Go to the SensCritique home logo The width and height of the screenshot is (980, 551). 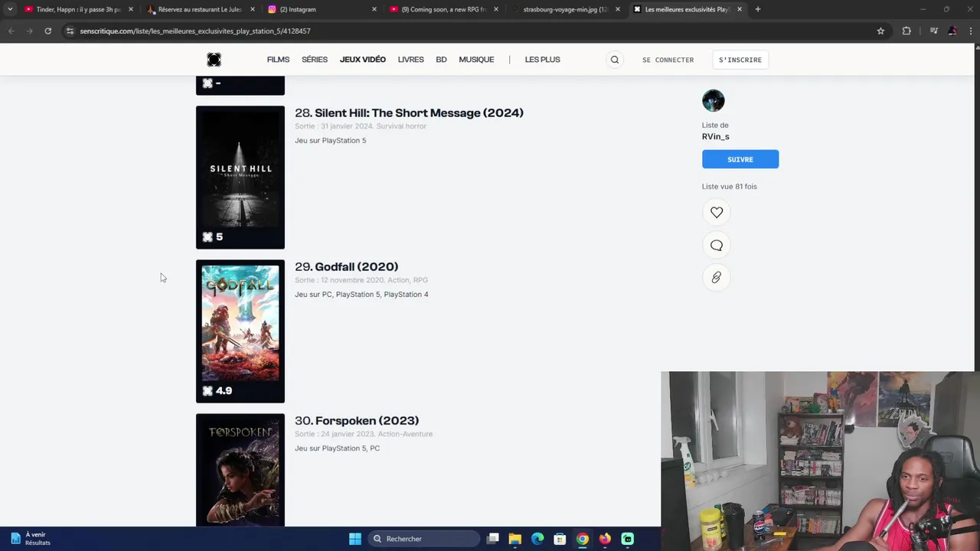214,60
